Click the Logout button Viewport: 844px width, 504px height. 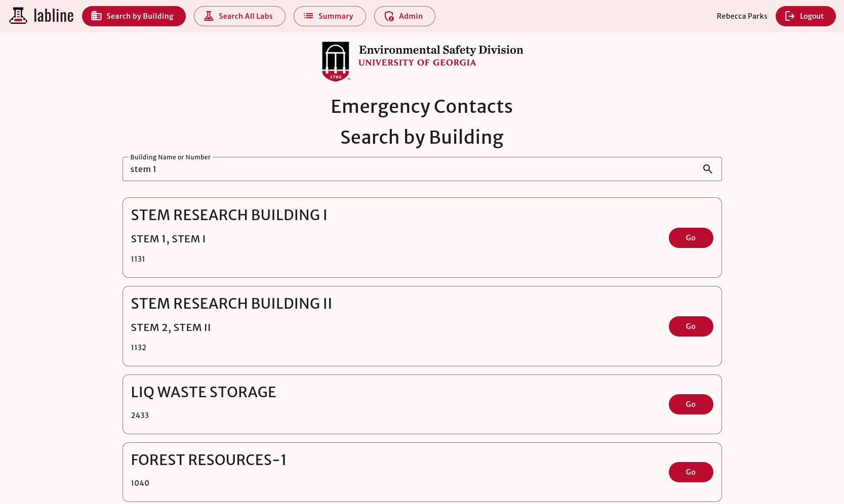pos(805,16)
